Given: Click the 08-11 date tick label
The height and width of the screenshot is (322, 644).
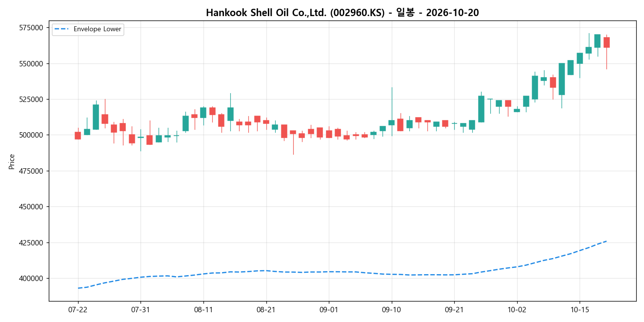Looking at the screenshot, I should point(203,309).
